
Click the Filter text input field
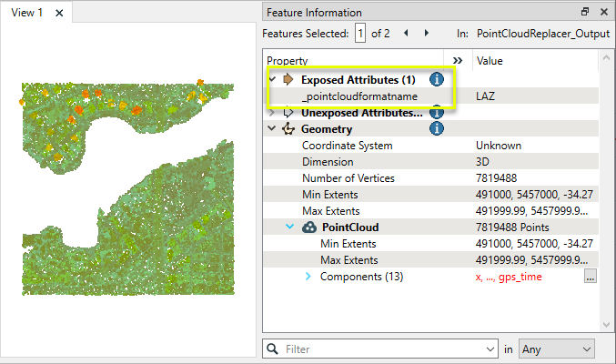pos(382,349)
